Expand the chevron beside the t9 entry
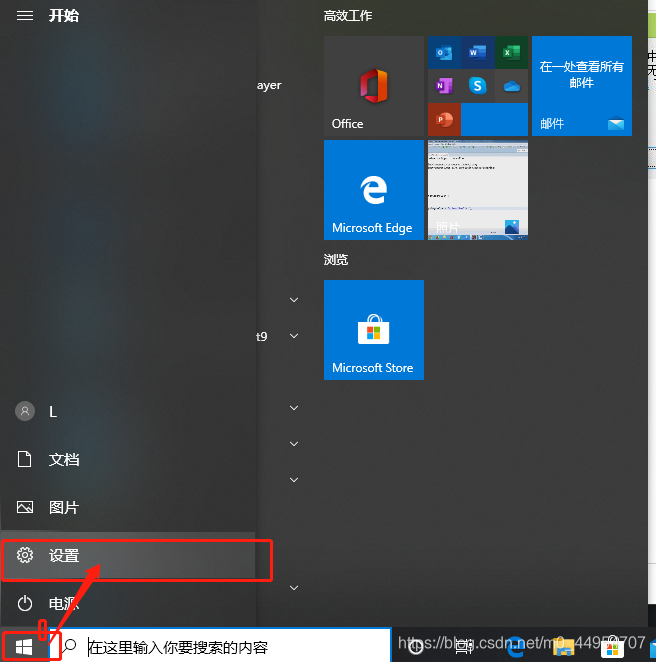 tap(294, 336)
